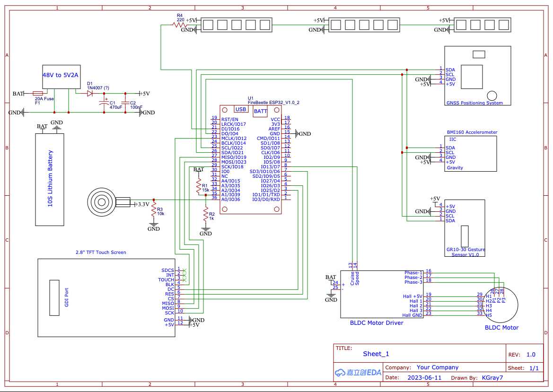Click the circular throttle sensor symbol
This screenshot has width=553, height=392.
pyautogui.click(x=102, y=202)
